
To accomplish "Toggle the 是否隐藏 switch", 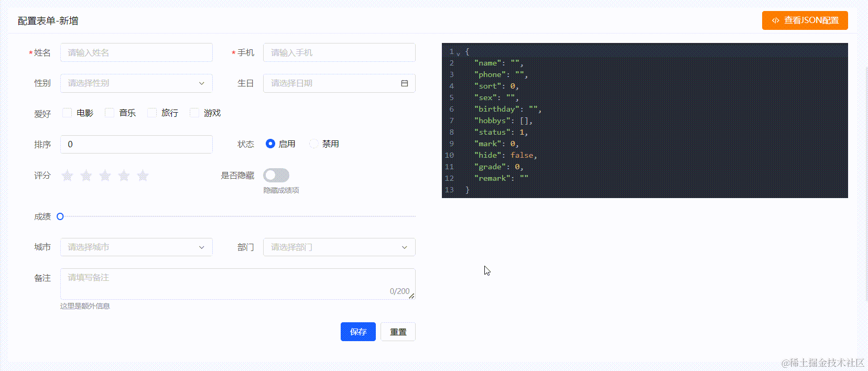I will (x=276, y=175).
